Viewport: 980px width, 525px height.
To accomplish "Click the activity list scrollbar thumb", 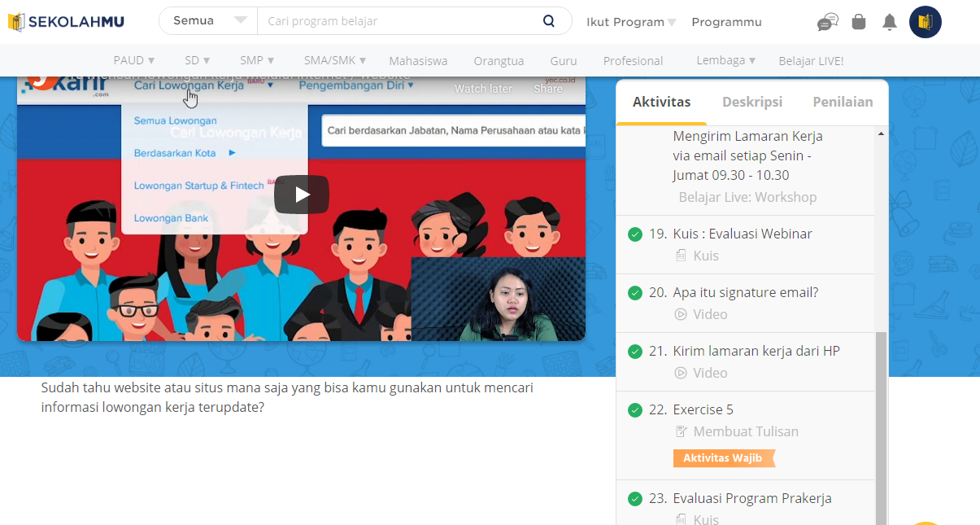I will tap(881, 427).
